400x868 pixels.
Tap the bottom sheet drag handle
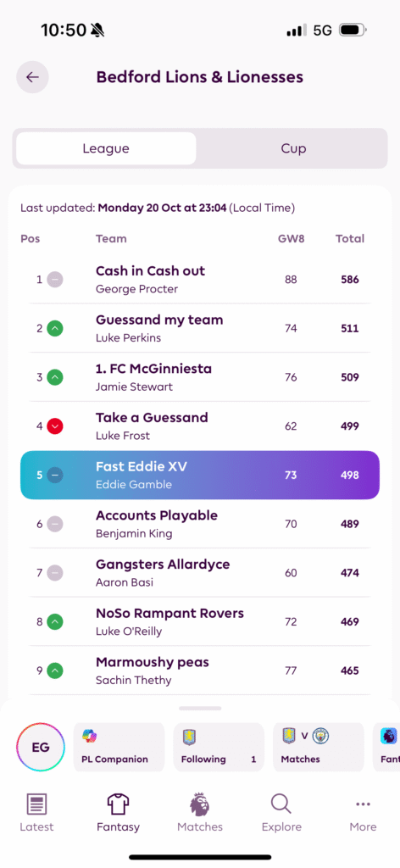click(x=200, y=708)
